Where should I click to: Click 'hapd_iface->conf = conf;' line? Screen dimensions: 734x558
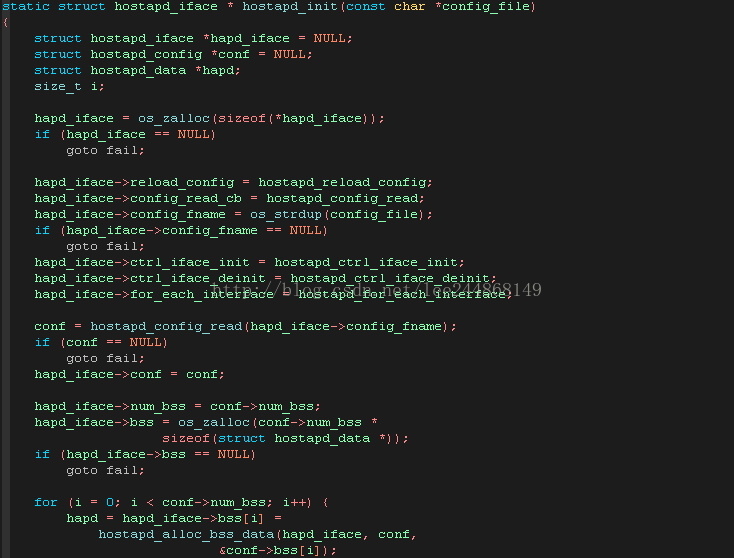pyautogui.click(x=130, y=374)
